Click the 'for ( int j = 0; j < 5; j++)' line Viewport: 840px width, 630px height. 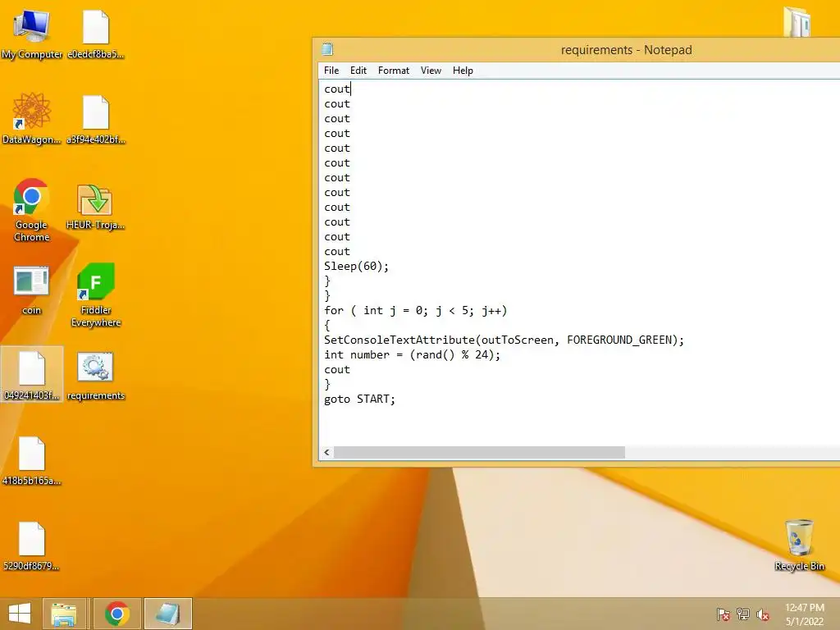[x=415, y=311]
